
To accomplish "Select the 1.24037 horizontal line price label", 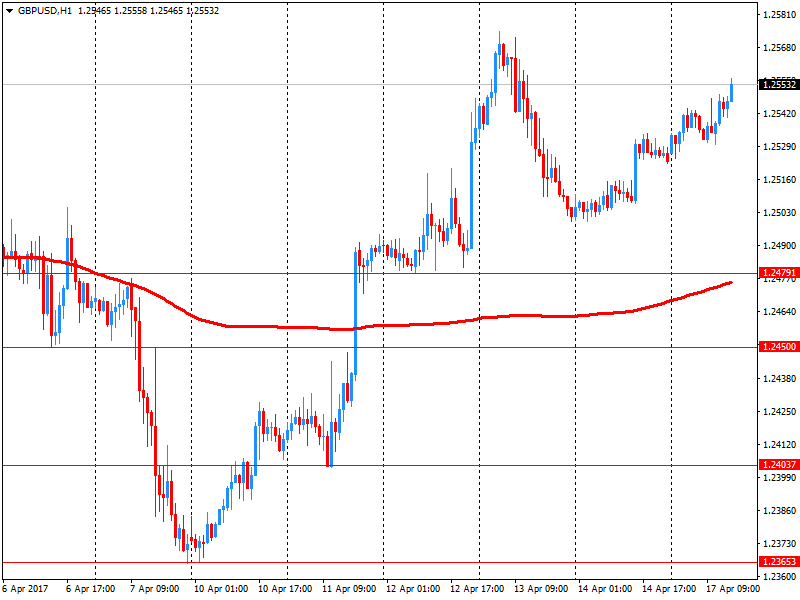I will 779,465.
